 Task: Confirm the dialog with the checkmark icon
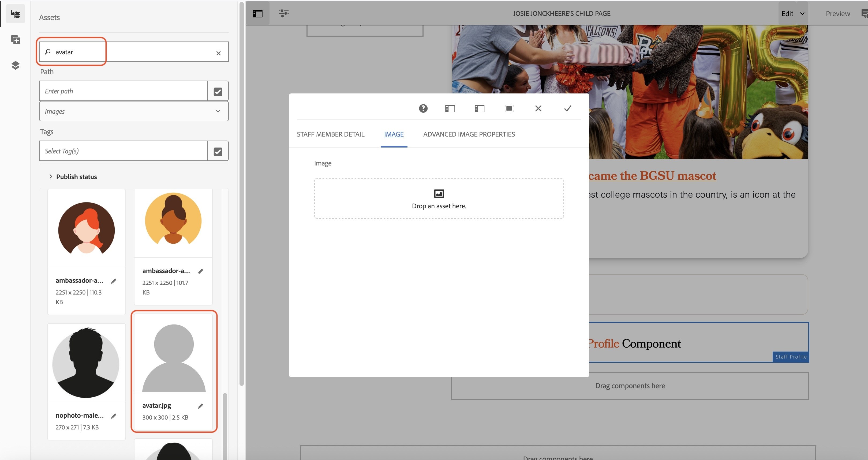tap(568, 108)
